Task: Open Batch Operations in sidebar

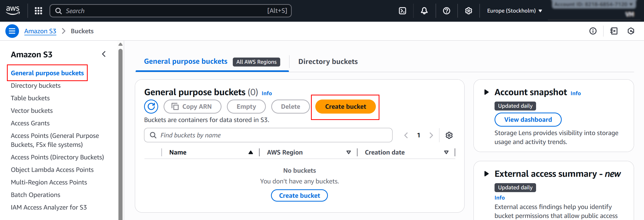Action: click(36, 195)
